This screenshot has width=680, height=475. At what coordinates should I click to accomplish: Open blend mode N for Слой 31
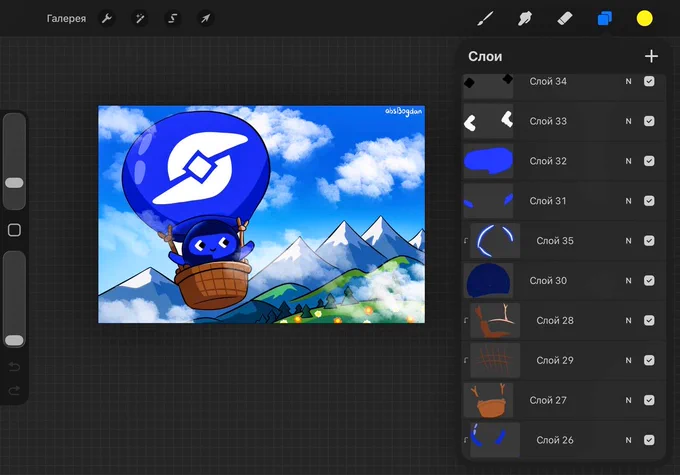pos(628,201)
